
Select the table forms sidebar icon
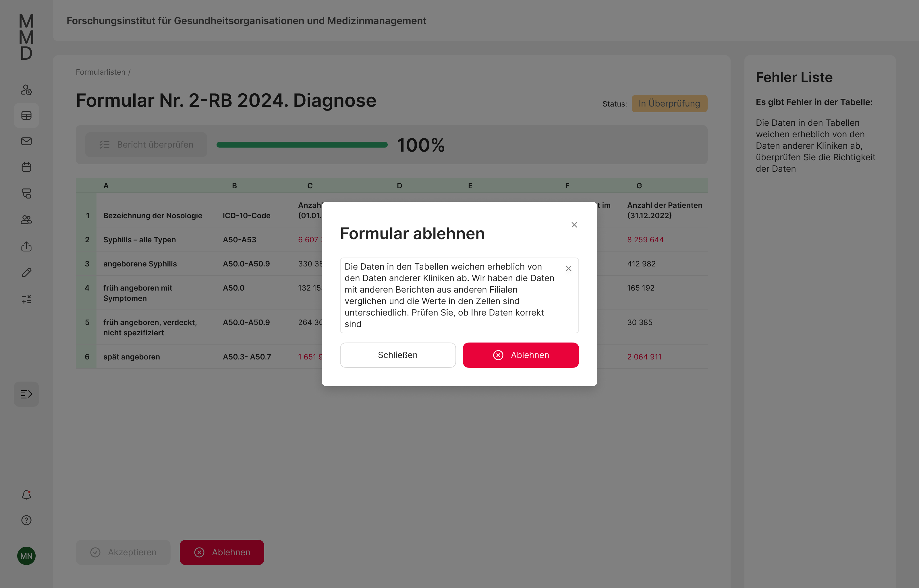[x=26, y=115]
